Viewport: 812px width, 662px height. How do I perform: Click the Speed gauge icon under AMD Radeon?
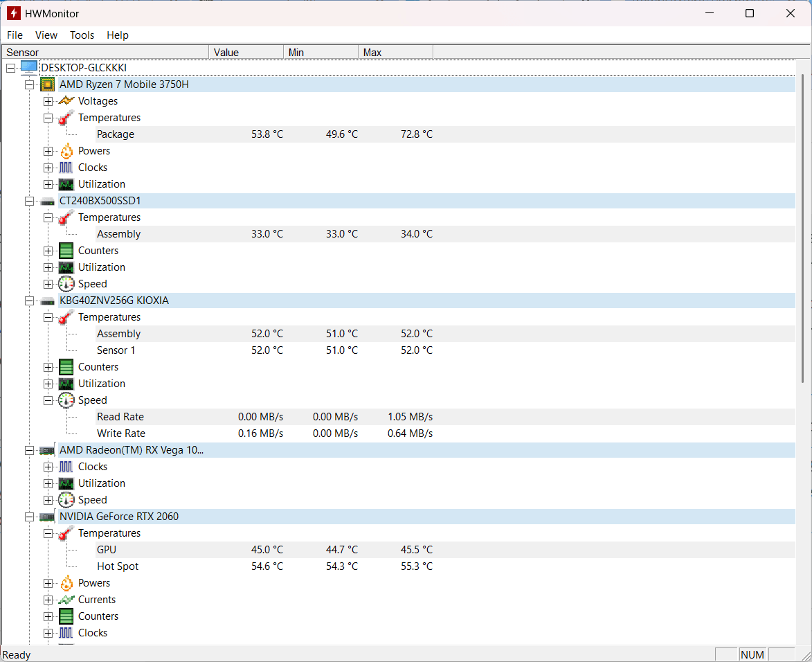(66, 500)
